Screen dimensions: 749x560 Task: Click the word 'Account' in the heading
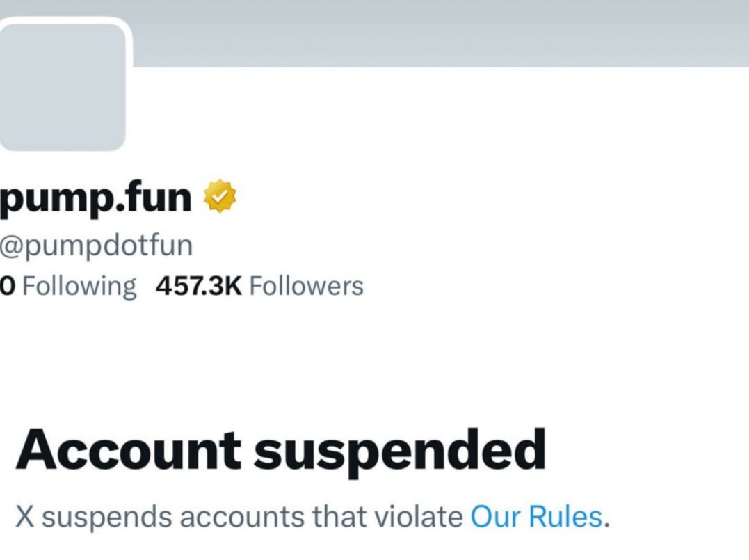[x=129, y=449]
